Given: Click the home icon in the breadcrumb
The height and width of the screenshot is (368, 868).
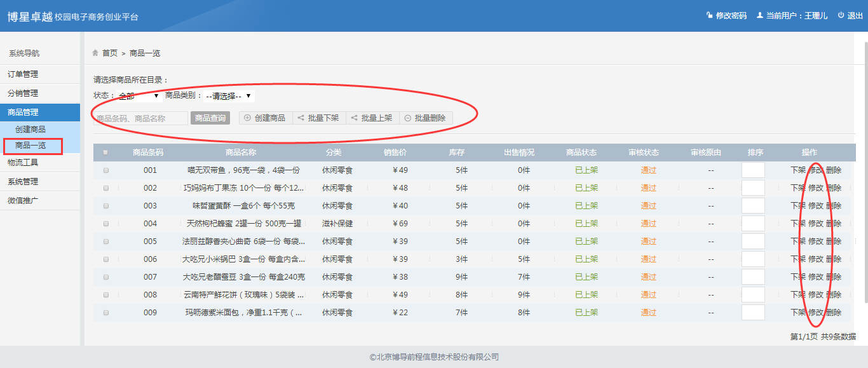Looking at the screenshot, I should 95,53.
